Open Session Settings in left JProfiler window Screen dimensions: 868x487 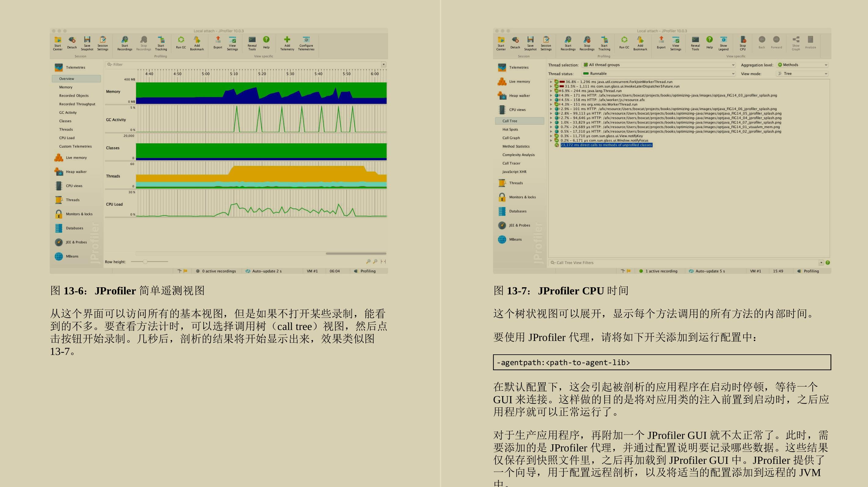(x=103, y=43)
